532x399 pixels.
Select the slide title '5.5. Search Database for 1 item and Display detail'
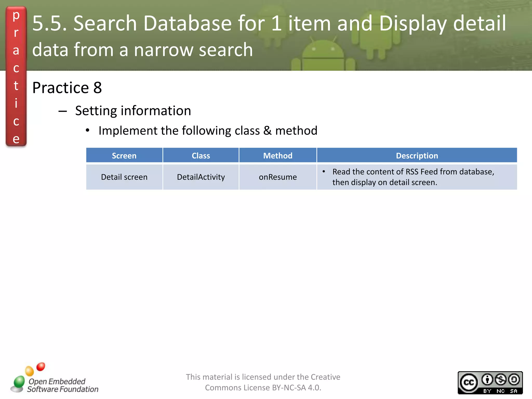[269, 23]
